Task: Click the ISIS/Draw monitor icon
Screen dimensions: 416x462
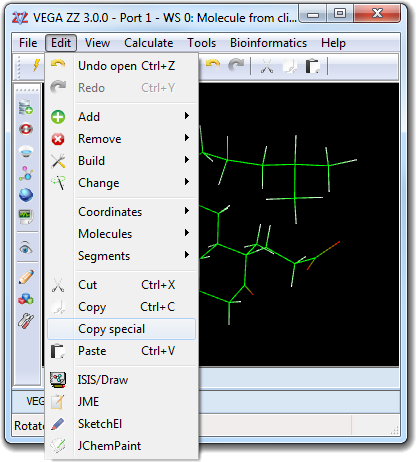Action: [x=58, y=380]
